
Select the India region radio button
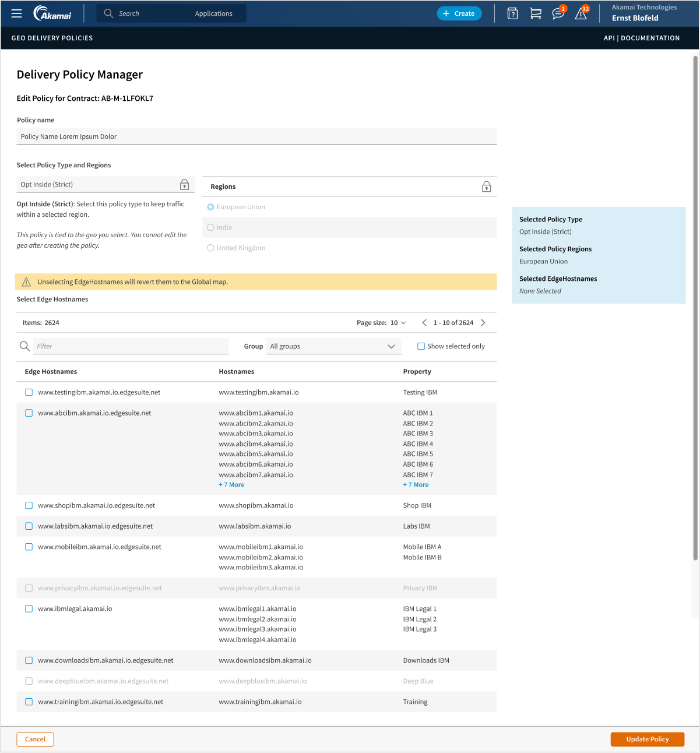pyautogui.click(x=210, y=227)
